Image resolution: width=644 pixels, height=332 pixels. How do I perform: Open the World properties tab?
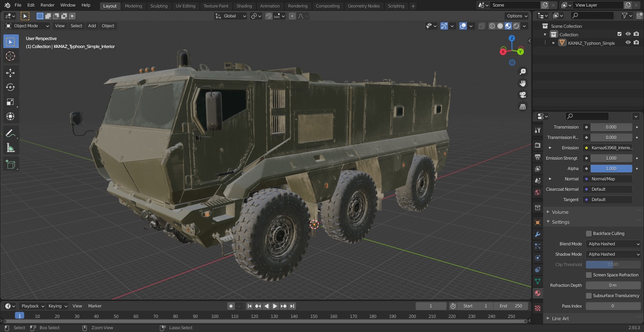[537, 192]
